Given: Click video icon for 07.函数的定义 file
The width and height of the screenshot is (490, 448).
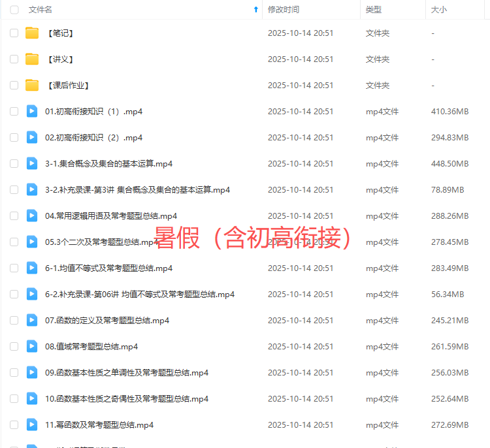Looking at the screenshot, I should (32, 320).
